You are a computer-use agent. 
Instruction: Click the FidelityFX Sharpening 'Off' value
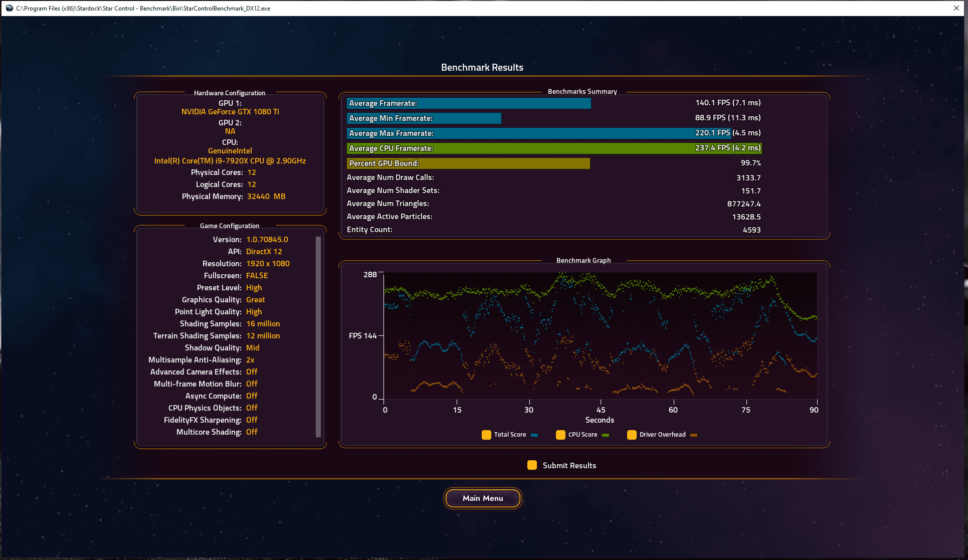coord(252,420)
